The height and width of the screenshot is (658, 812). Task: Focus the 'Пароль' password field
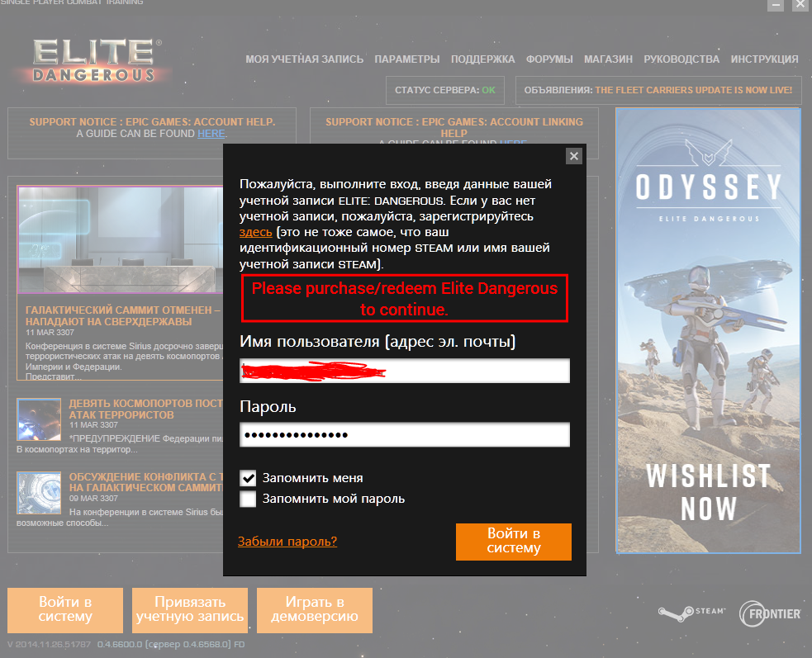tap(405, 434)
